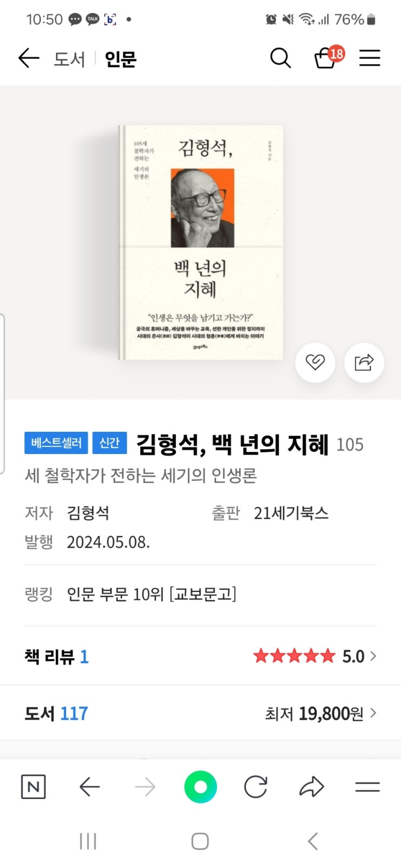This screenshot has height=868, width=401.
Task: Open search with the magnifier icon
Action: 280,58
